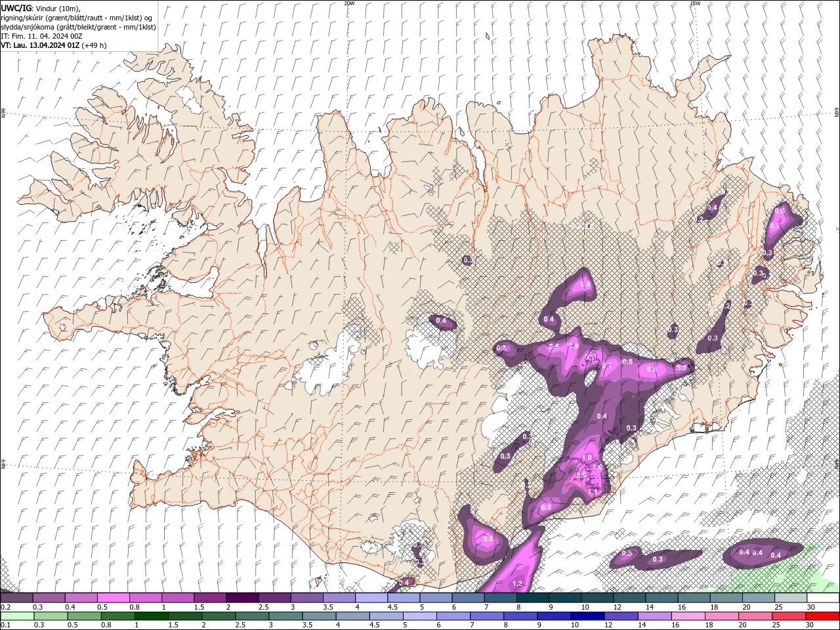Click the '15W' longitude label at top
This screenshot has height=630, width=840.
point(695,3)
